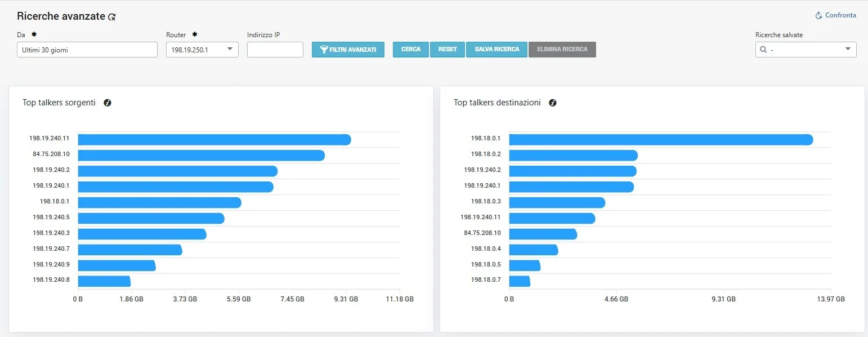Select destination bar for 198.18.0.1

661,140
